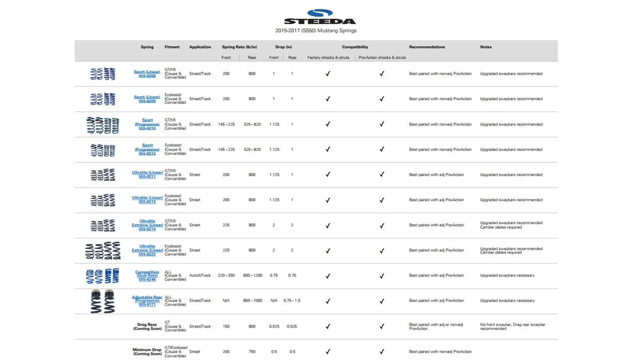Click the "AutoX/Track" application cell

click(x=200, y=276)
